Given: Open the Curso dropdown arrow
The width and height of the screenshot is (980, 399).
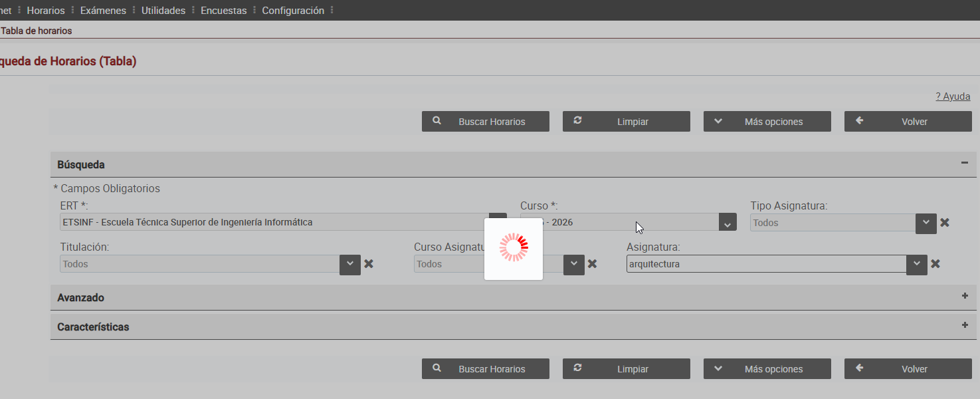Looking at the screenshot, I should pyautogui.click(x=728, y=223).
